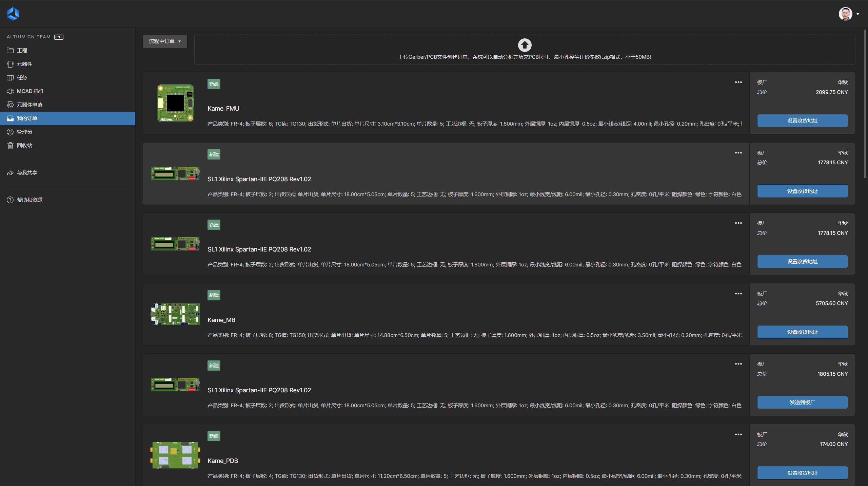The width and height of the screenshot is (868, 486).
Task: Click the Kame_PDB board thumbnail
Action: (175, 455)
